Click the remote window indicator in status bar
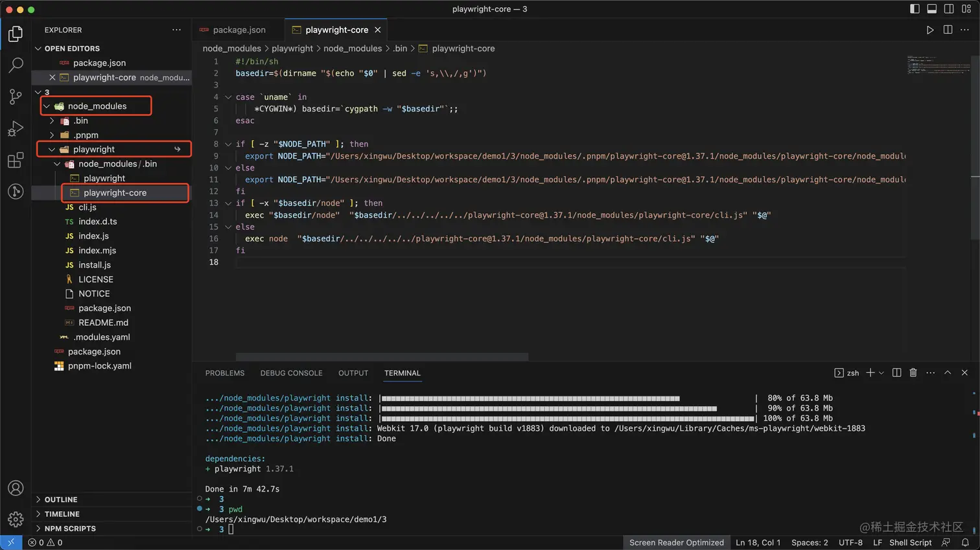Image resolution: width=980 pixels, height=550 pixels. (11, 543)
